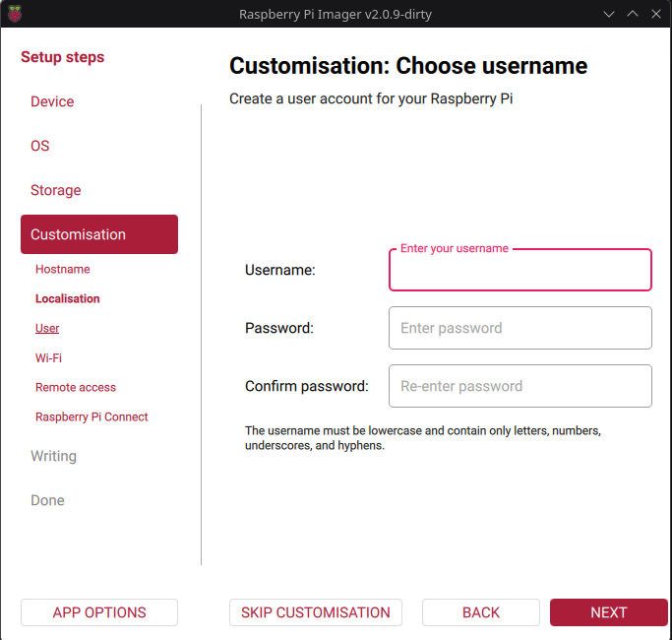The width and height of the screenshot is (672, 640).
Task: Go to the Device setup step
Action: [52, 101]
